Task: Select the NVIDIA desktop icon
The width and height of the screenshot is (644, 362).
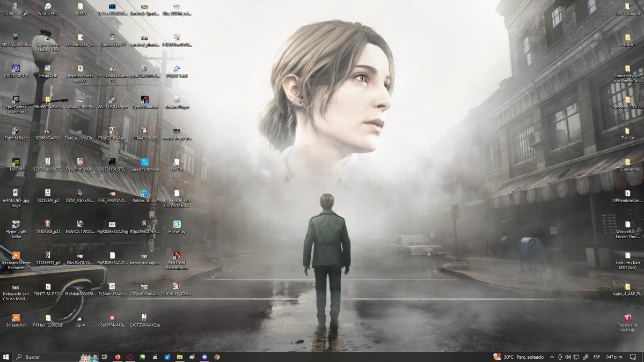Action: tap(16, 165)
